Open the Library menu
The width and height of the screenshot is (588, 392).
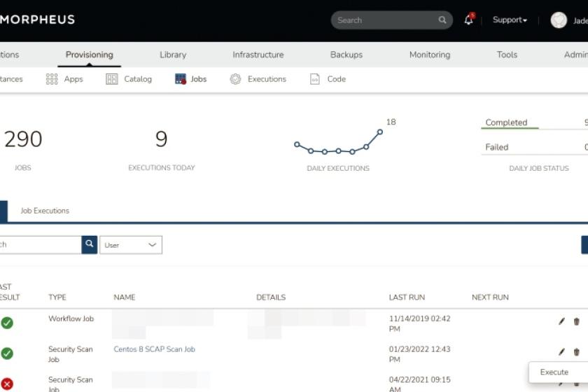point(173,55)
